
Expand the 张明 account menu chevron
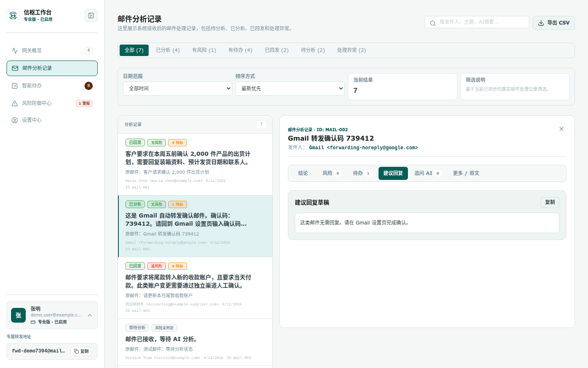[90, 315]
